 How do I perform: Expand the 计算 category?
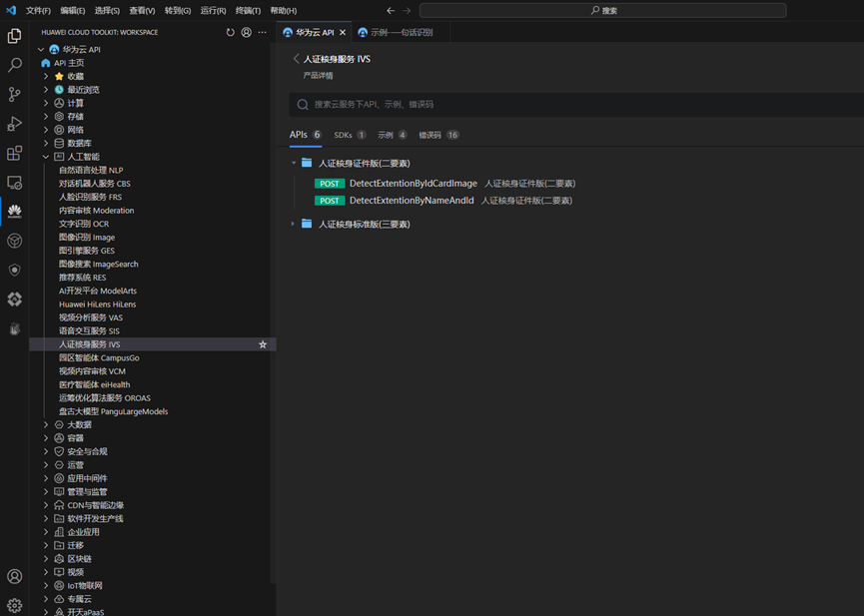pos(46,103)
